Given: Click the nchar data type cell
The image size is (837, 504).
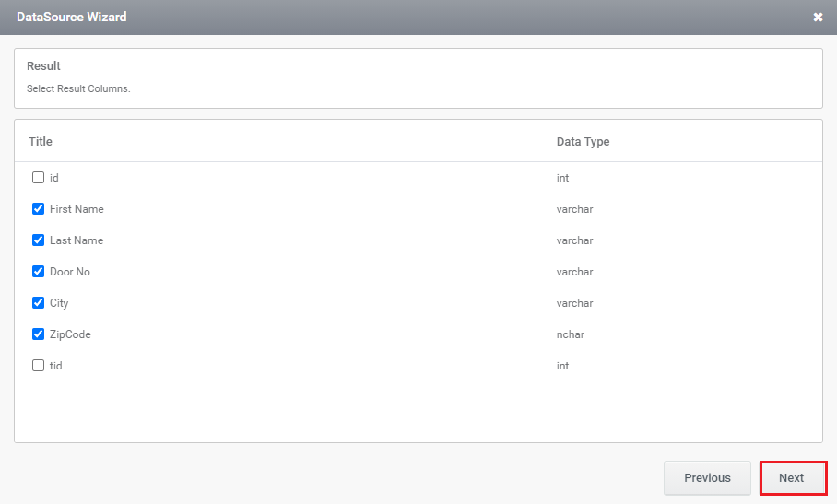Looking at the screenshot, I should [570, 334].
